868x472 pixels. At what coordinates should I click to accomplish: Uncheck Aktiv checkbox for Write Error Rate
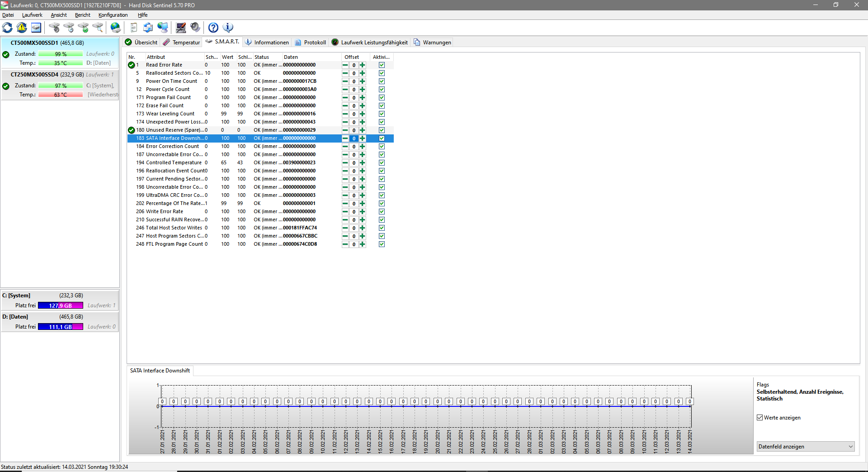coord(382,212)
